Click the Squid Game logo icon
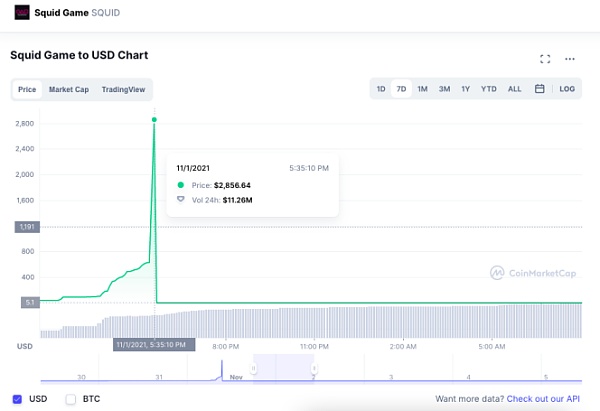The image size is (600, 411). [x=22, y=12]
